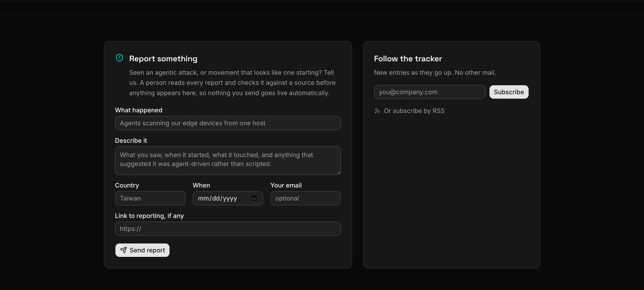Click the Follow the tracker heading
644x290 pixels.
(x=408, y=59)
